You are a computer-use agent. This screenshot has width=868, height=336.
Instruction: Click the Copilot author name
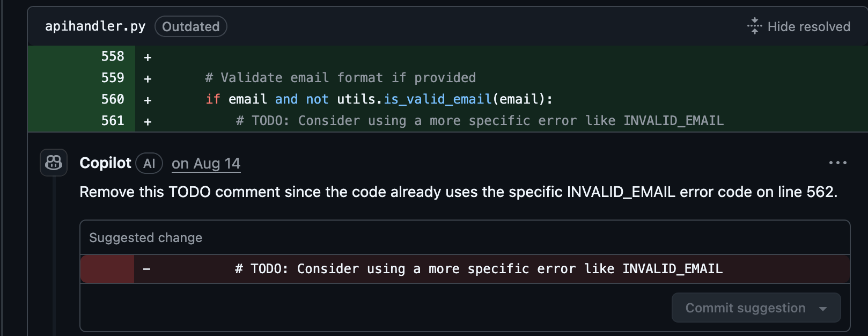click(x=105, y=163)
